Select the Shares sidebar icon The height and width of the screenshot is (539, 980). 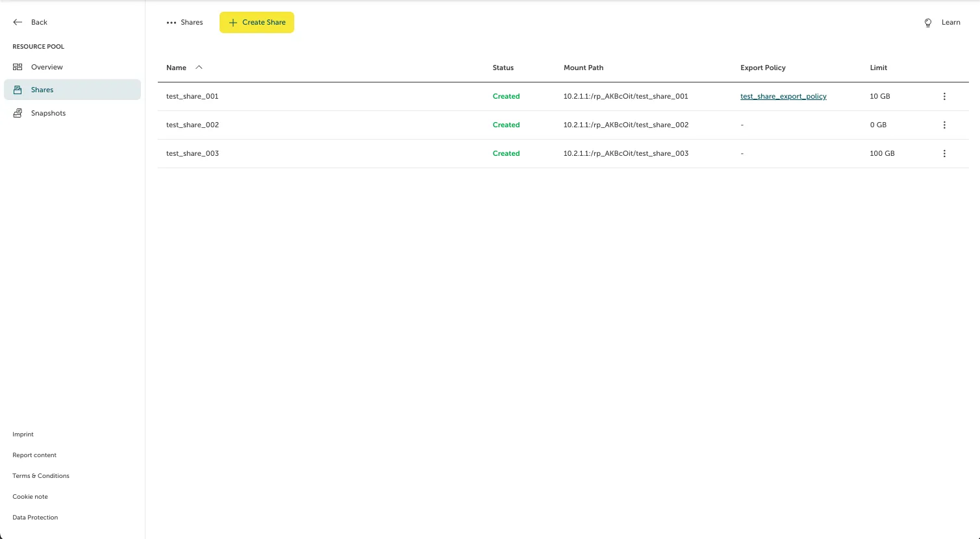(x=18, y=90)
